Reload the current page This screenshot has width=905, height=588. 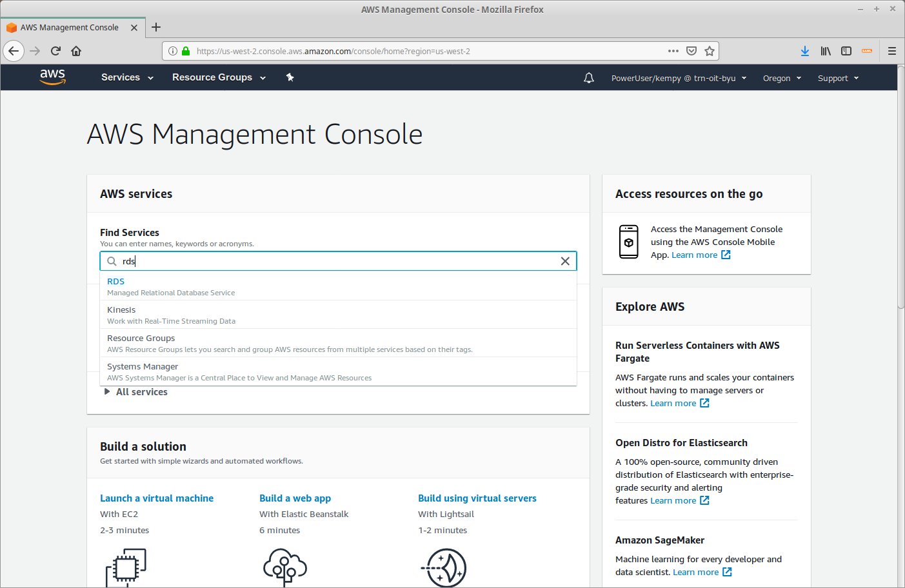(x=55, y=51)
